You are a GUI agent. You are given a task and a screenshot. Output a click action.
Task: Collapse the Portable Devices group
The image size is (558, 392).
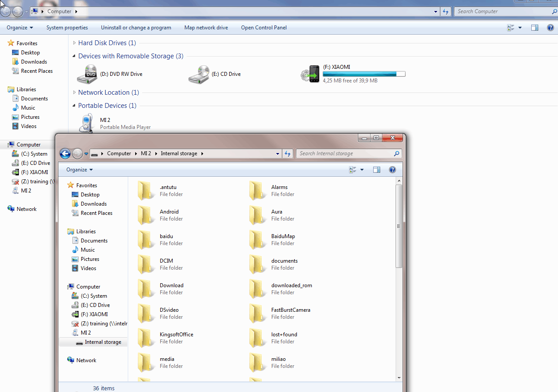click(x=74, y=106)
